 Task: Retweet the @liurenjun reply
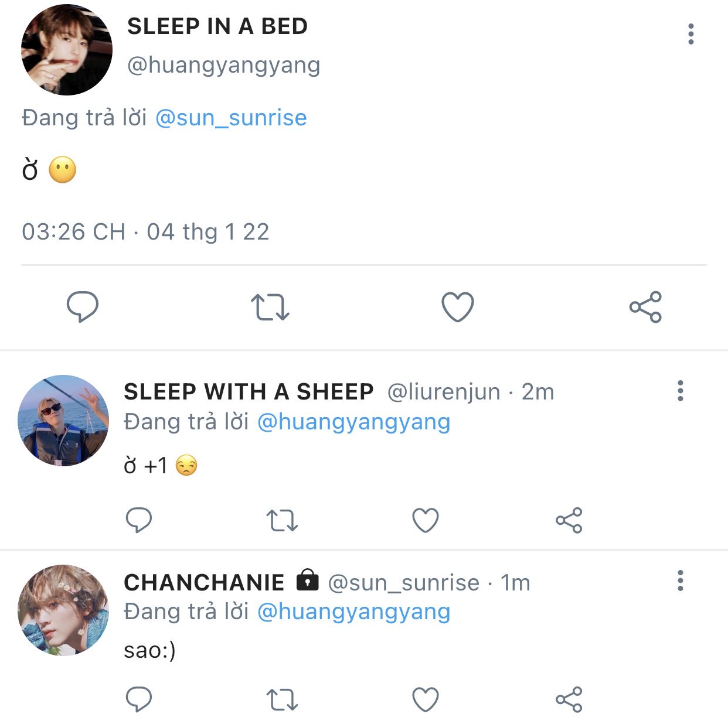(282, 520)
